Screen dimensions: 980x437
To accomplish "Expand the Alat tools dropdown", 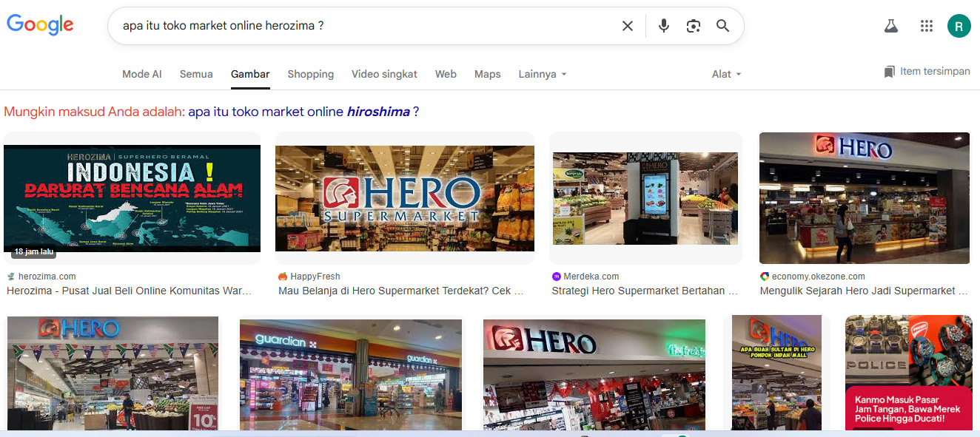I will (x=726, y=74).
